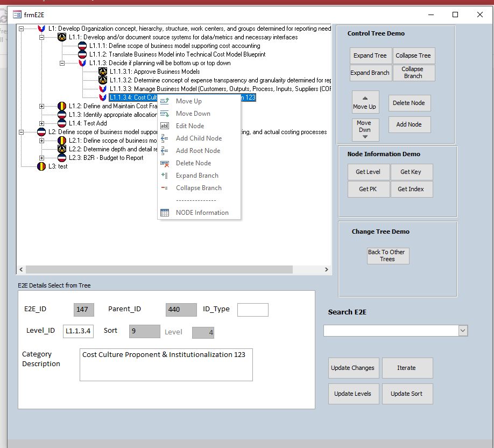The width and height of the screenshot is (494, 448).
Task: Click the Delete Node icon in the context menu
Action: (166, 163)
